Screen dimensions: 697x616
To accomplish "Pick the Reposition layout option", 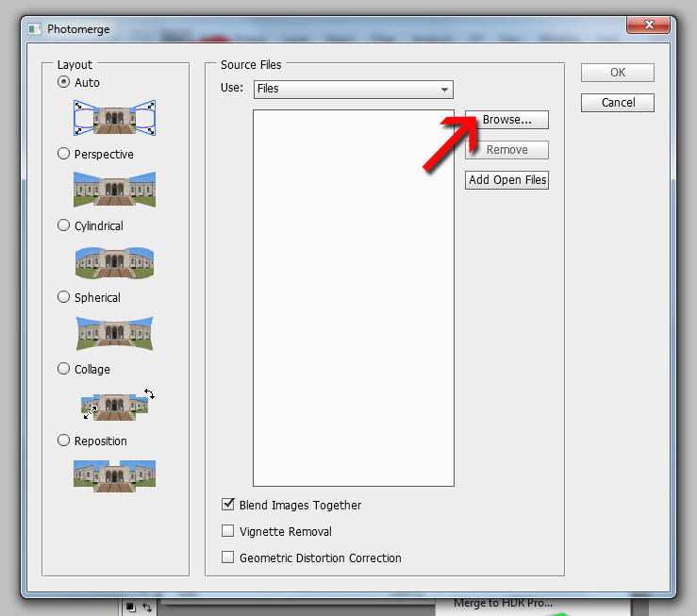I will 63,441.
